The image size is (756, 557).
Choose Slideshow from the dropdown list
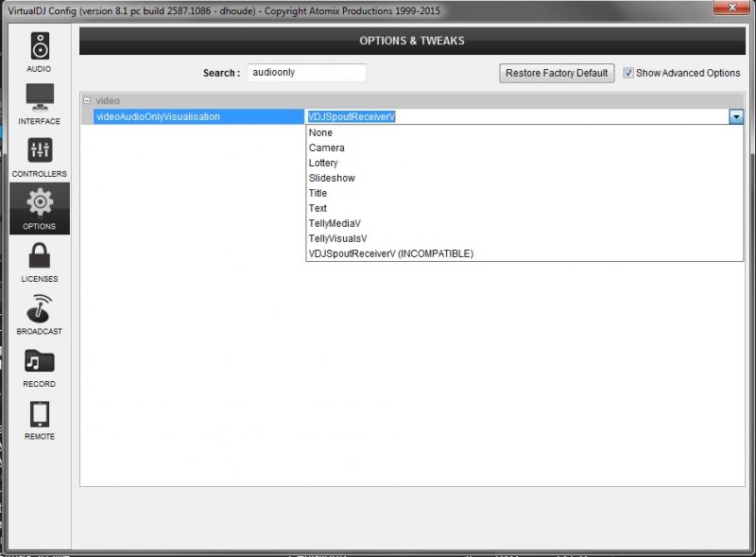524,178
